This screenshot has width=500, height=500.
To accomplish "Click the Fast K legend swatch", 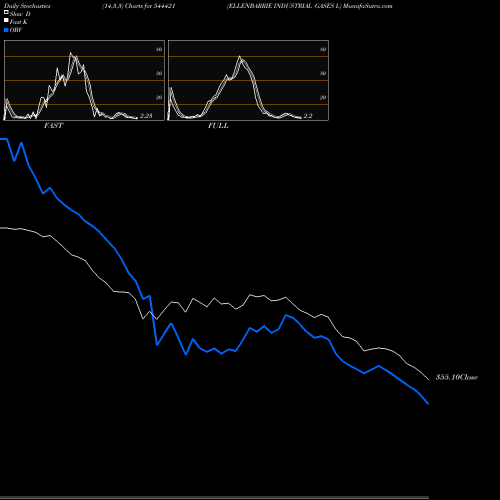I will (x=6, y=20).
